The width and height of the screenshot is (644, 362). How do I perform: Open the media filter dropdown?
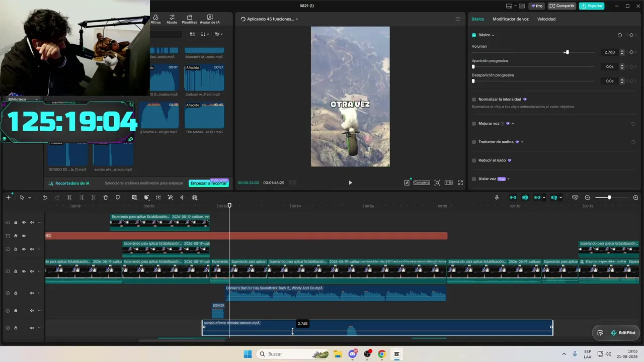[218, 34]
